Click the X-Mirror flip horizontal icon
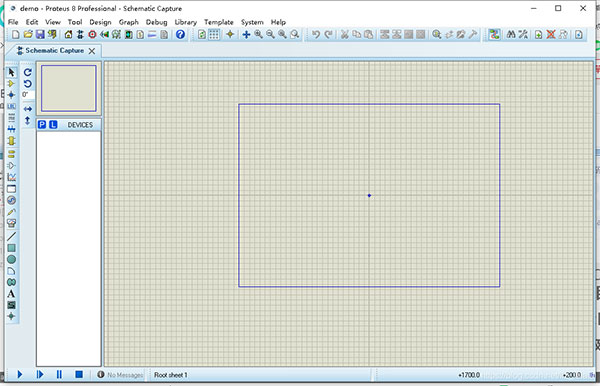The image size is (600, 386). [28, 109]
